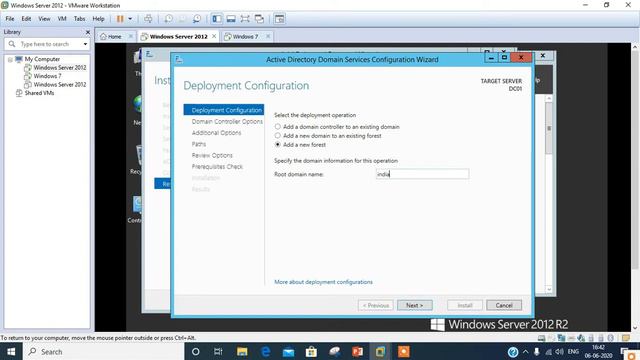This screenshot has height=360, width=640.
Task: Open Microsoft Edge from the taskbar
Action: pyautogui.click(x=265, y=351)
